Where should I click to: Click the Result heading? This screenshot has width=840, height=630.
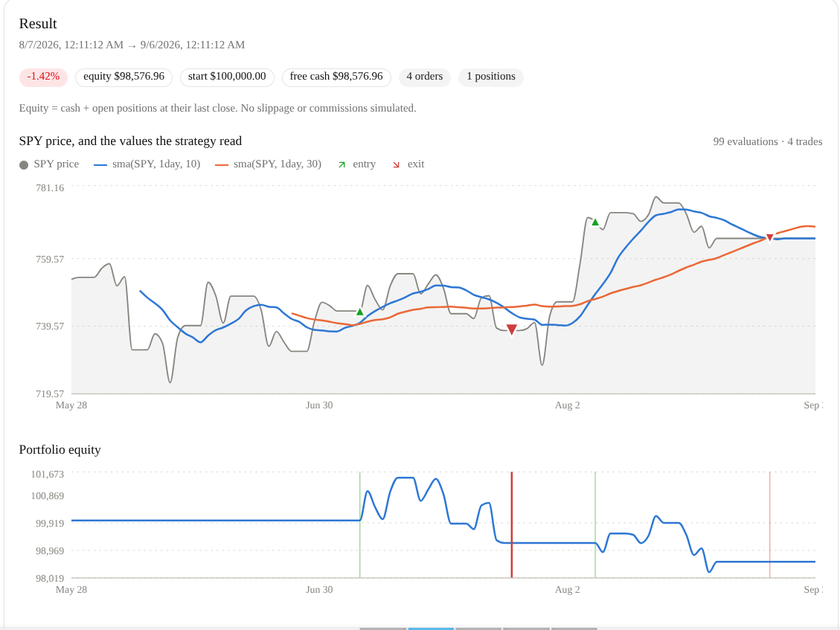pos(38,24)
